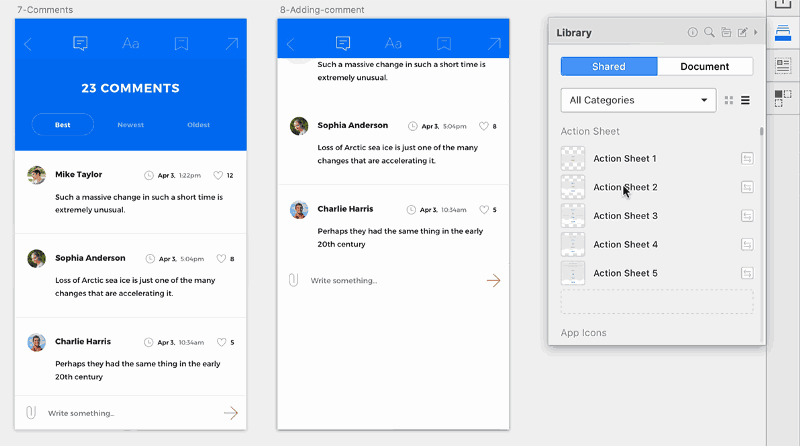Open the Library pane icon in right sidebar
The image size is (800, 446).
coord(783,33)
